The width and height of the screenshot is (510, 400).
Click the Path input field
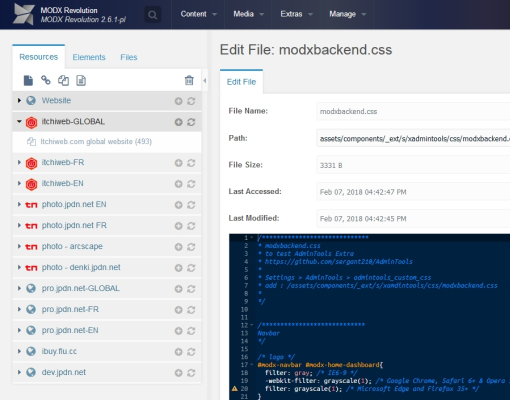tap(413, 138)
